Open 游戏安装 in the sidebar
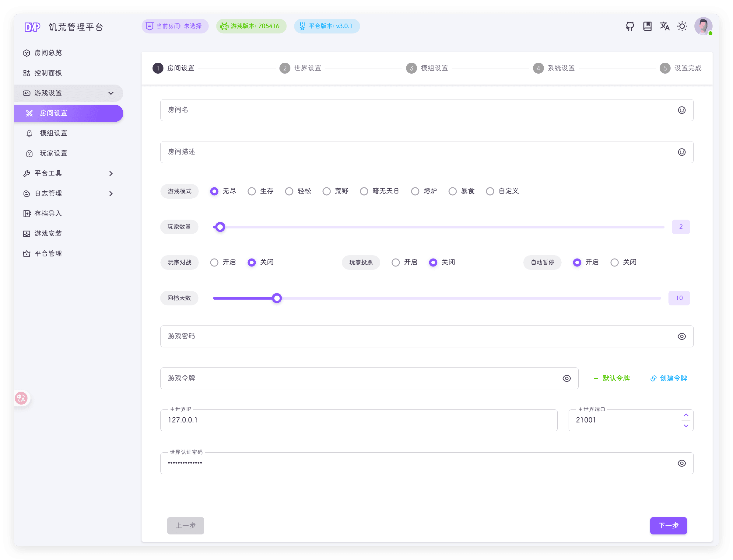 (x=48, y=233)
